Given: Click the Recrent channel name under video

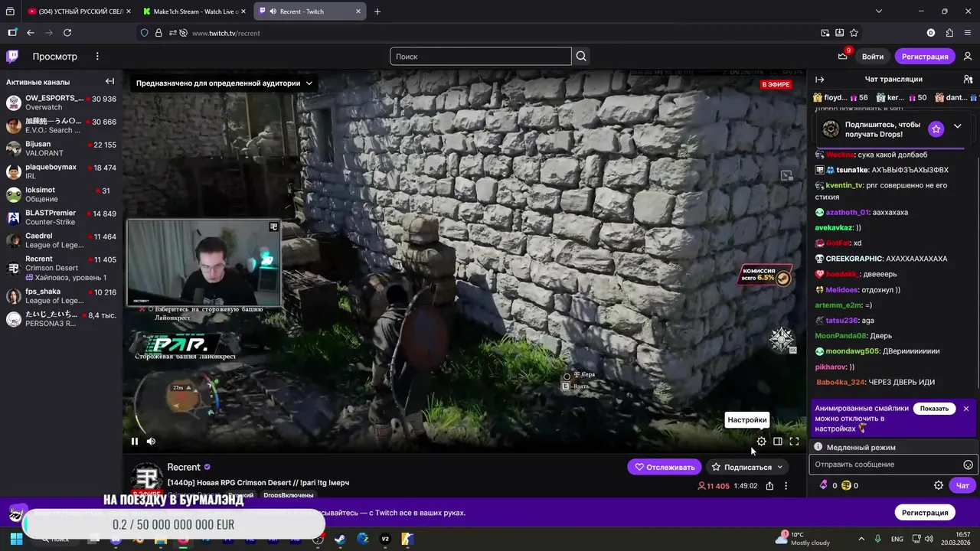Looking at the screenshot, I should click(x=184, y=467).
